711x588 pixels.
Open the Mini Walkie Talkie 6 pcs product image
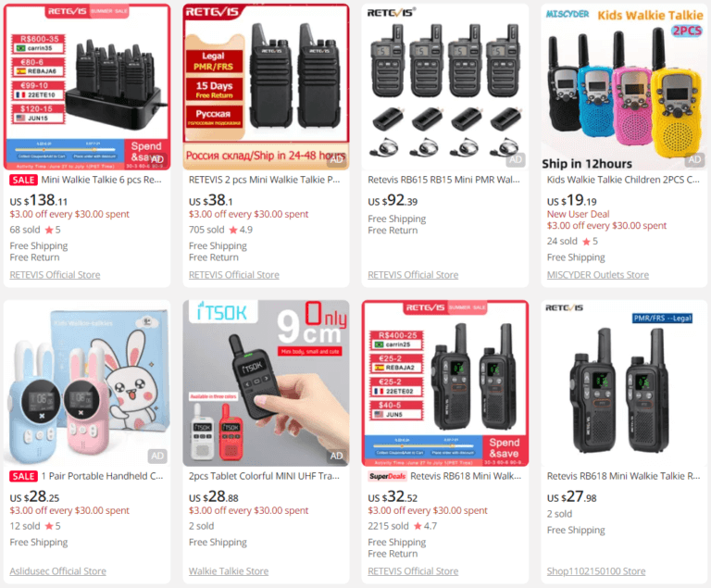click(87, 87)
